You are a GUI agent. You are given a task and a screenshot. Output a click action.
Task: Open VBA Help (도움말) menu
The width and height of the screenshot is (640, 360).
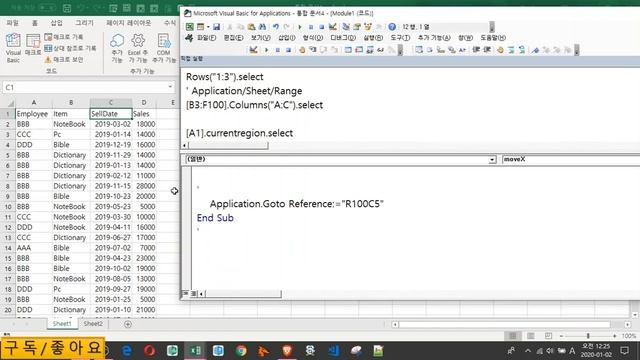pyautogui.click(x=493, y=38)
